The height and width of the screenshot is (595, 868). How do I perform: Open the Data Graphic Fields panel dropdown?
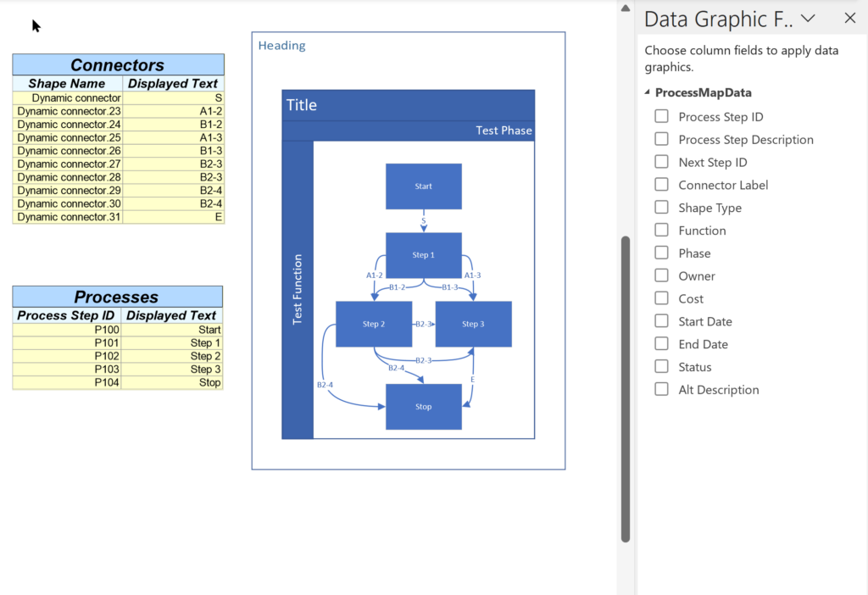pos(808,18)
